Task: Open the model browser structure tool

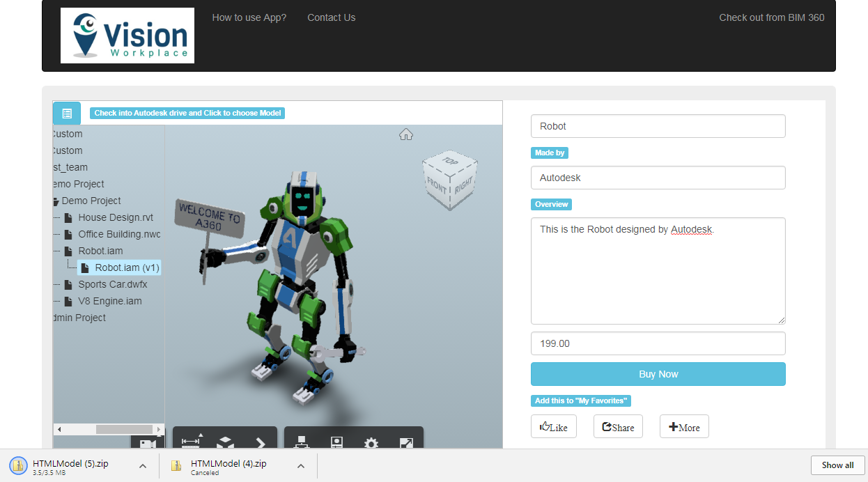Action: (x=302, y=442)
